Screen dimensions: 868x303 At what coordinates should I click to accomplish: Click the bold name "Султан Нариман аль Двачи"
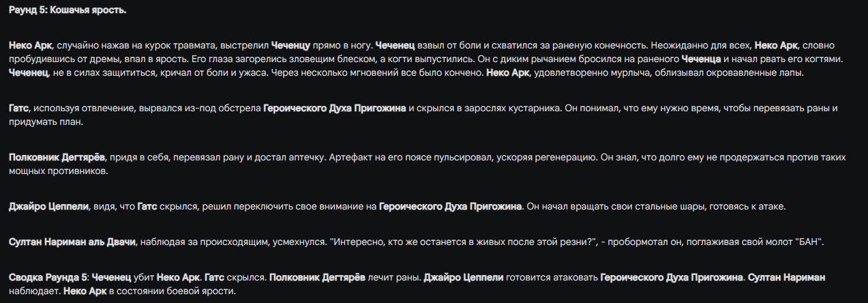[x=73, y=242]
